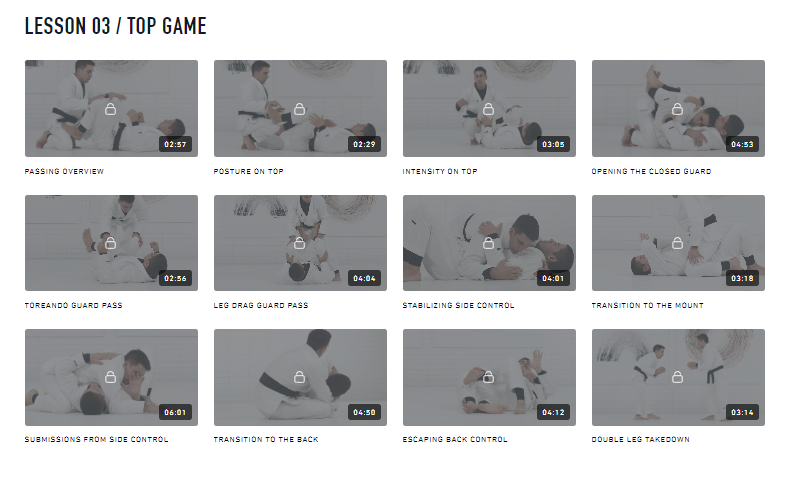Click lock icon on Double Leg Takedown video
787x477 pixels.
pyautogui.click(x=678, y=377)
